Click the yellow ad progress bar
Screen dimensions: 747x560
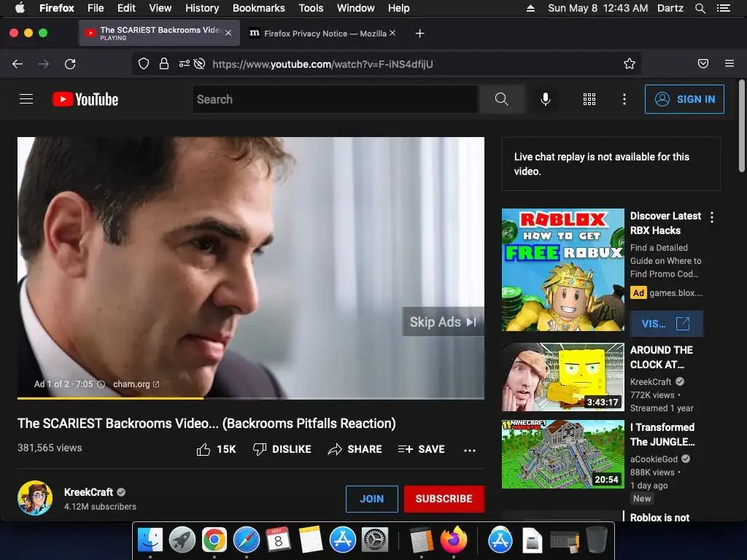(111, 398)
